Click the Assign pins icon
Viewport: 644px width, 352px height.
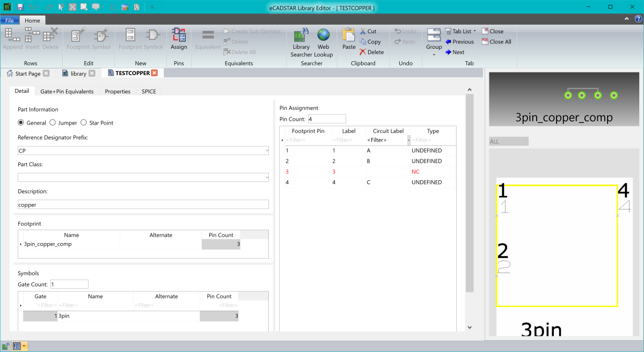179,39
